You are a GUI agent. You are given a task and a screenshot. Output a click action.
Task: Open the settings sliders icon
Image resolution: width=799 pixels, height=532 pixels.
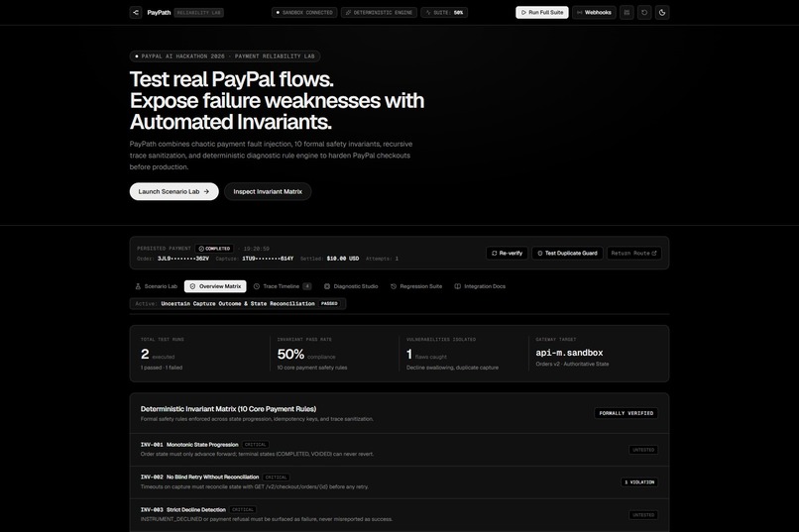(627, 12)
